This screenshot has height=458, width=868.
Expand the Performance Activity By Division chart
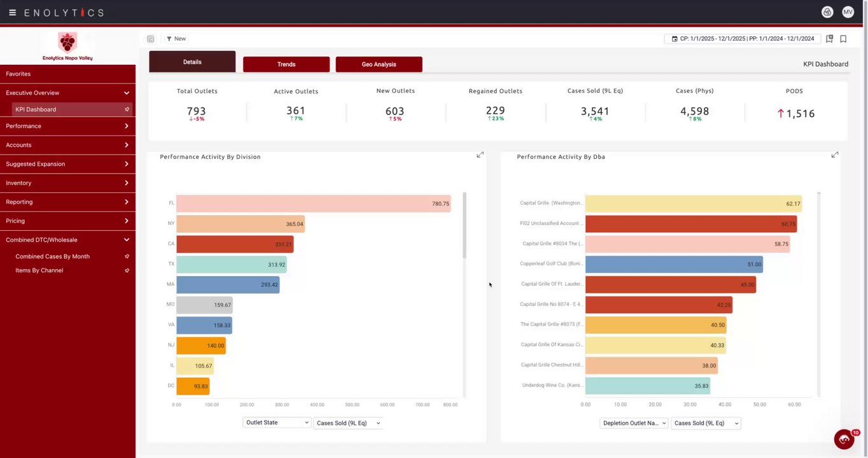(480, 155)
